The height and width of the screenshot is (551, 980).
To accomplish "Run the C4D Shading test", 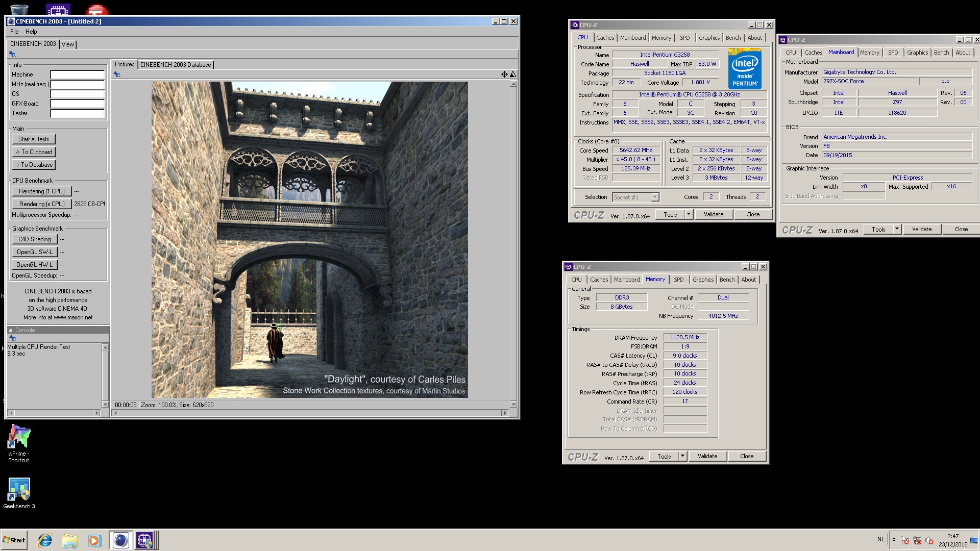I will (x=35, y=239).
